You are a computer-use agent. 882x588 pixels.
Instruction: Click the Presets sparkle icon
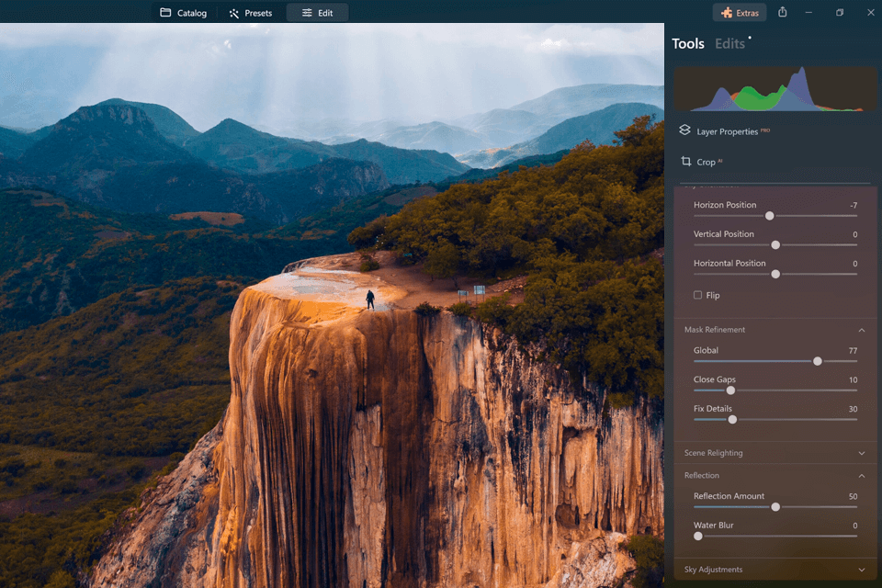pyautogui.click(x=234, y=13)
